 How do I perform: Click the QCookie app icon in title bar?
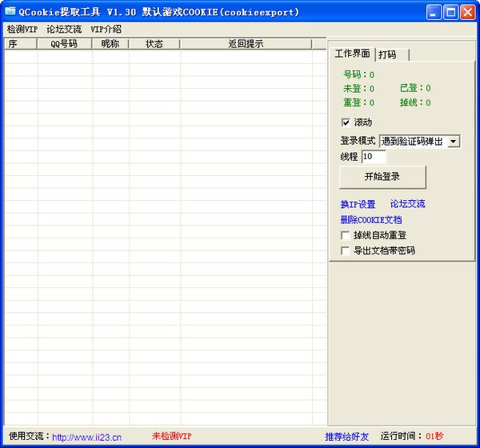pos(10,11)
